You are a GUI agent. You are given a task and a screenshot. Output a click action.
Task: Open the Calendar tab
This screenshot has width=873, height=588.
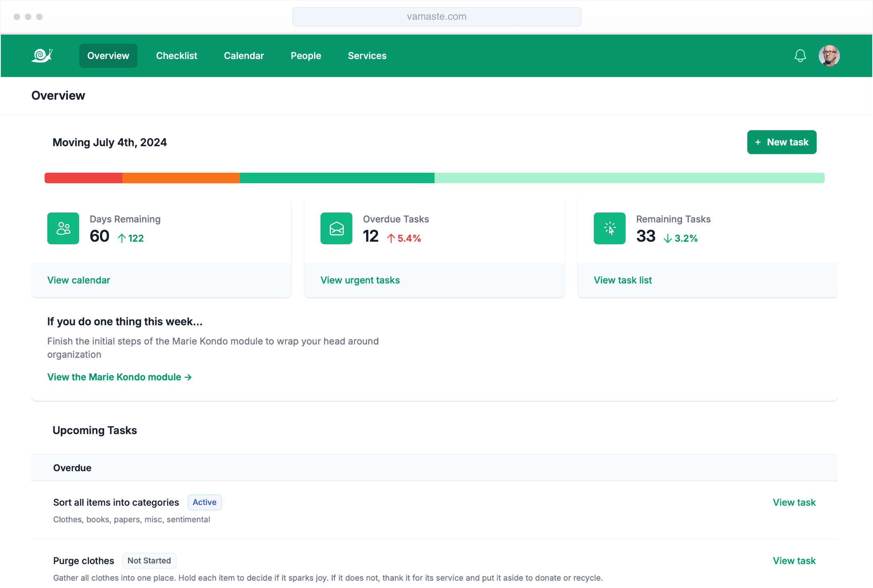pyautogui.click(x=244, y=55)
